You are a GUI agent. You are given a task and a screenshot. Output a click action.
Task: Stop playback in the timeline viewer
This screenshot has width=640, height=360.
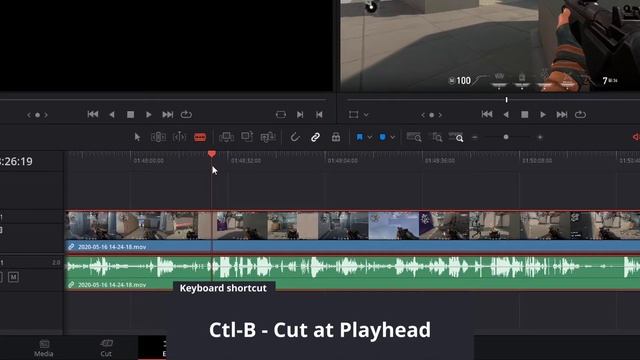point(525,115)
